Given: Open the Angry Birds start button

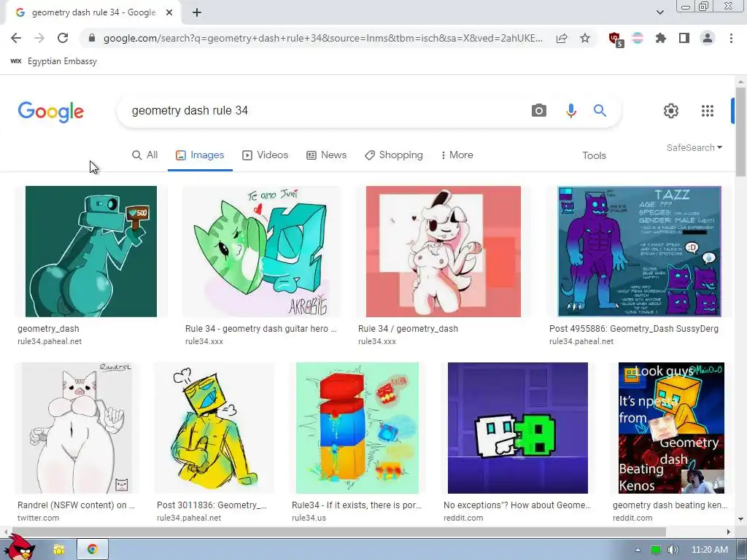Looking at the screenshot, I should [18, 547].
